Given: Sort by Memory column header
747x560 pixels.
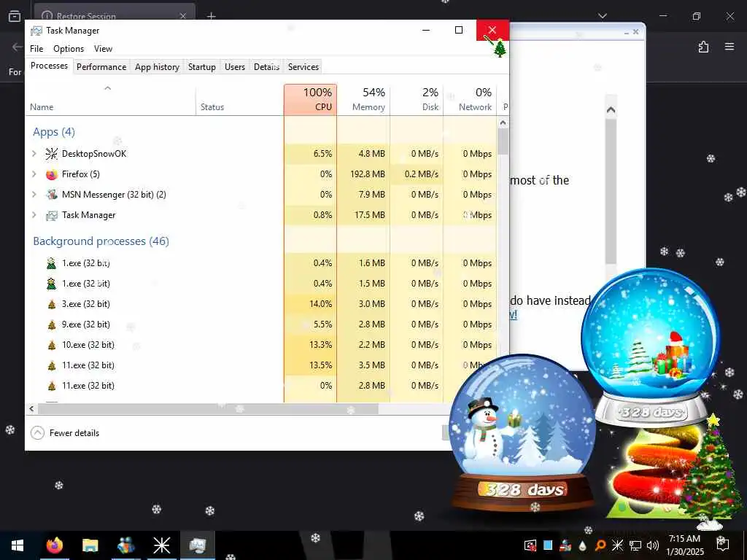Looking at the screenshot, I should coord(363,99).
